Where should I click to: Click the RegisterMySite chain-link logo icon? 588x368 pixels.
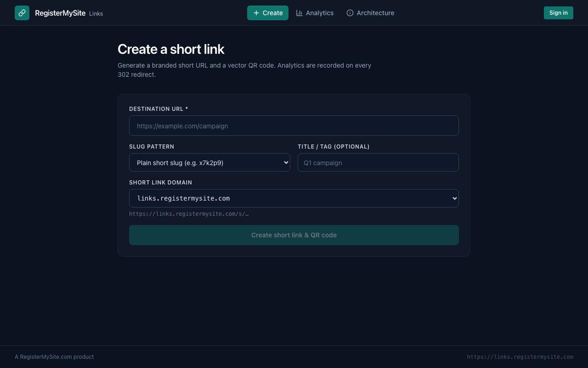tap(22, 13)
